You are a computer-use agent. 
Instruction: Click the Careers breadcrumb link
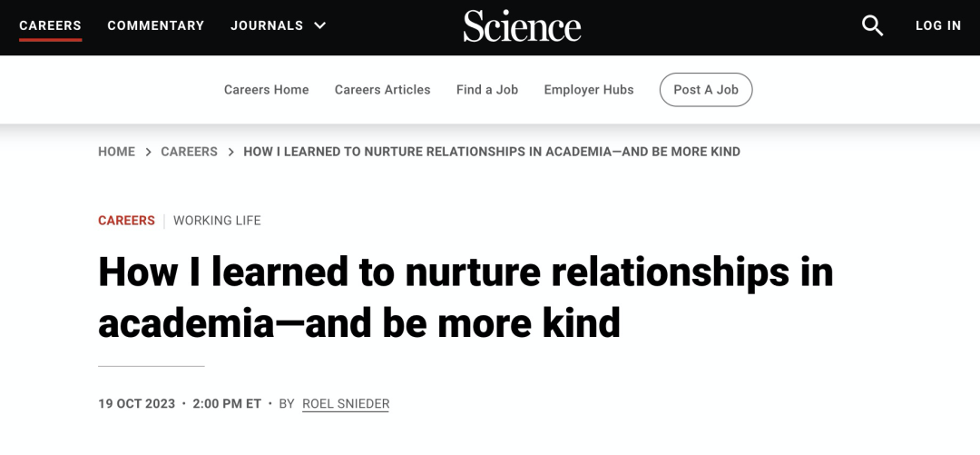[189, 152]
